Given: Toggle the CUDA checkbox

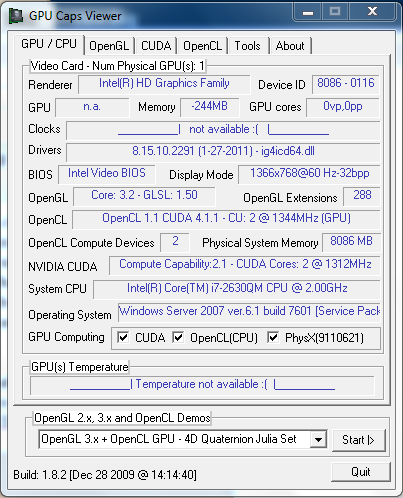Looking at the screenshot, I should [123, 337].
